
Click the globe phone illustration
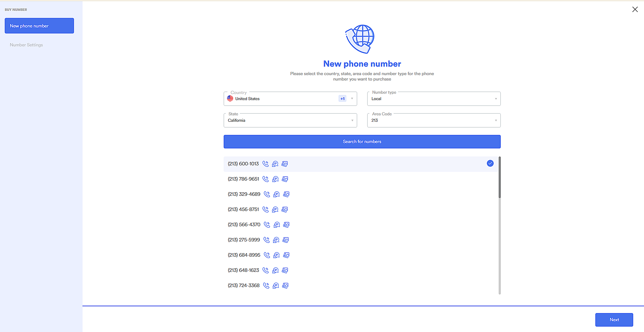[360, 39]
